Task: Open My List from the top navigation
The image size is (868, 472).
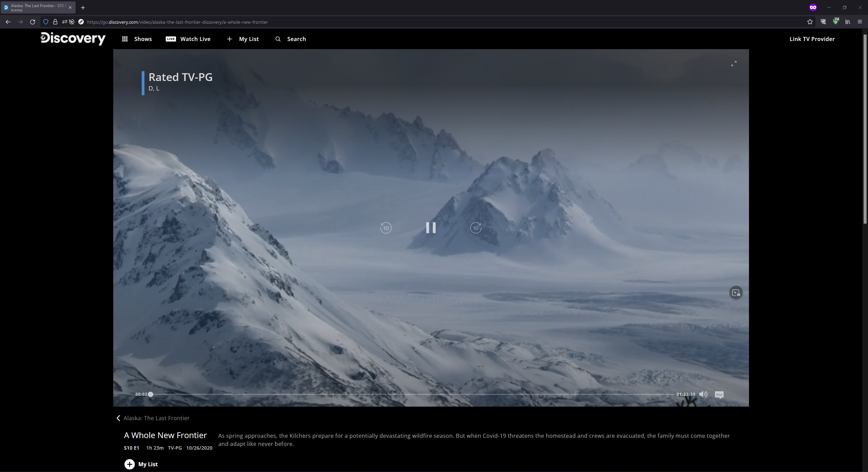Action: 243,39
